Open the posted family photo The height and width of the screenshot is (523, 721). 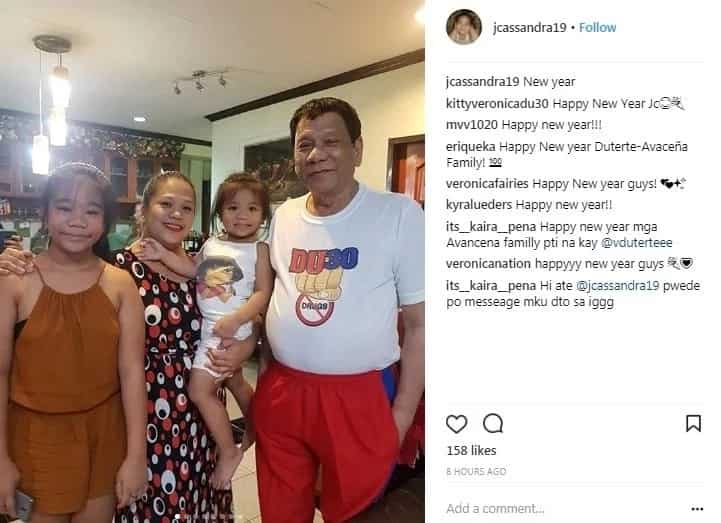coord(212,261)
